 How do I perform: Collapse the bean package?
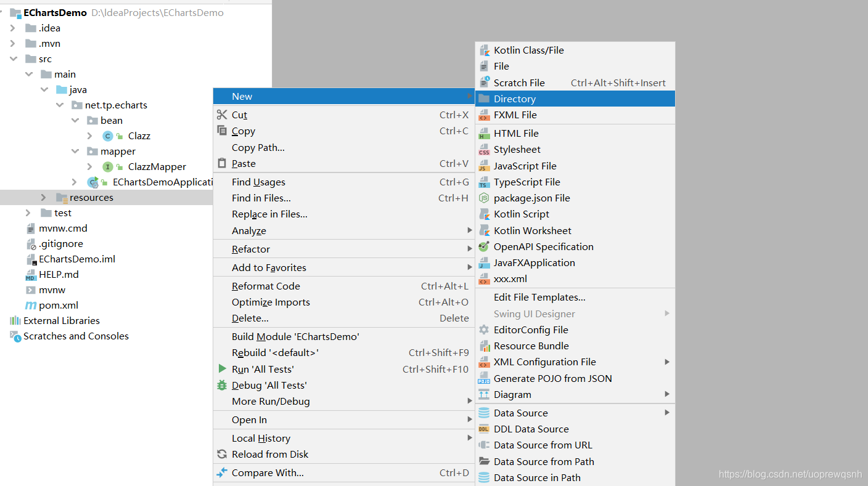click(75, 121)
